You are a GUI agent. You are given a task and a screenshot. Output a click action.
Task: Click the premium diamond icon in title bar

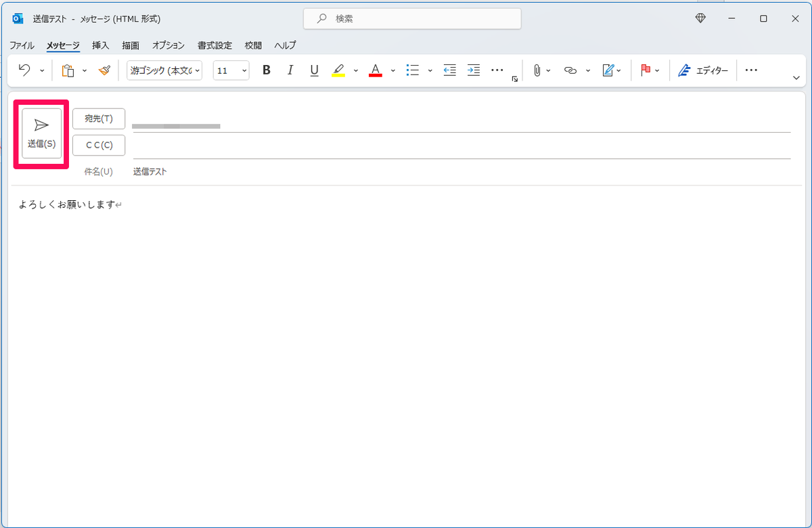(x=701, y=18)
